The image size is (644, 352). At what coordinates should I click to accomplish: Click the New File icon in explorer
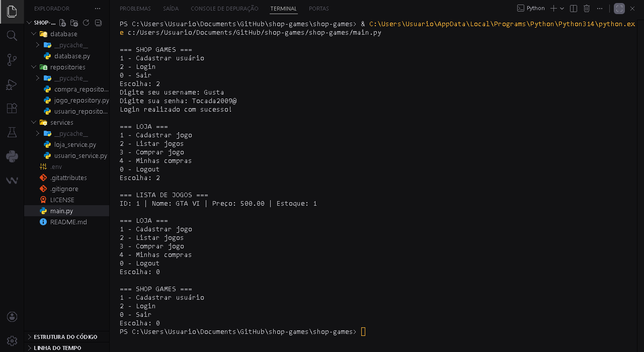[62, 23]
